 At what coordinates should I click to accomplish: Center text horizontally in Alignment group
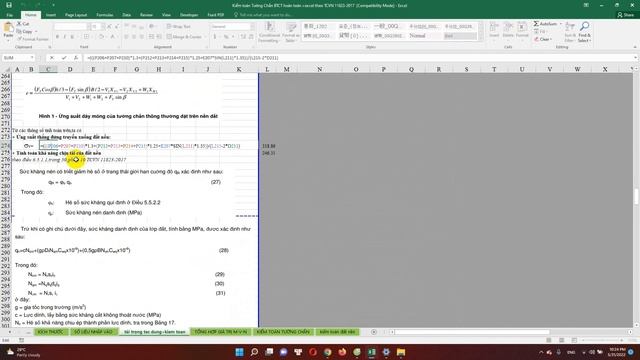pyautogui.click(x=134, y=37)
